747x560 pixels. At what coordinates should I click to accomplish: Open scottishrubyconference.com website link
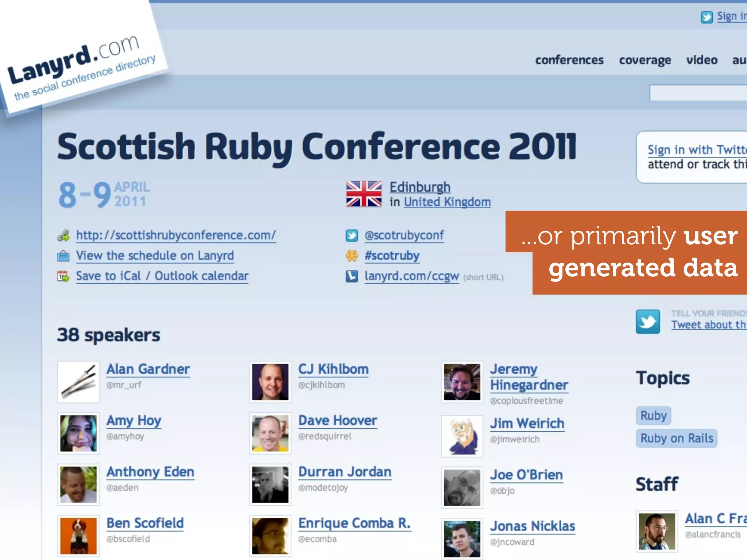point(176,236)
